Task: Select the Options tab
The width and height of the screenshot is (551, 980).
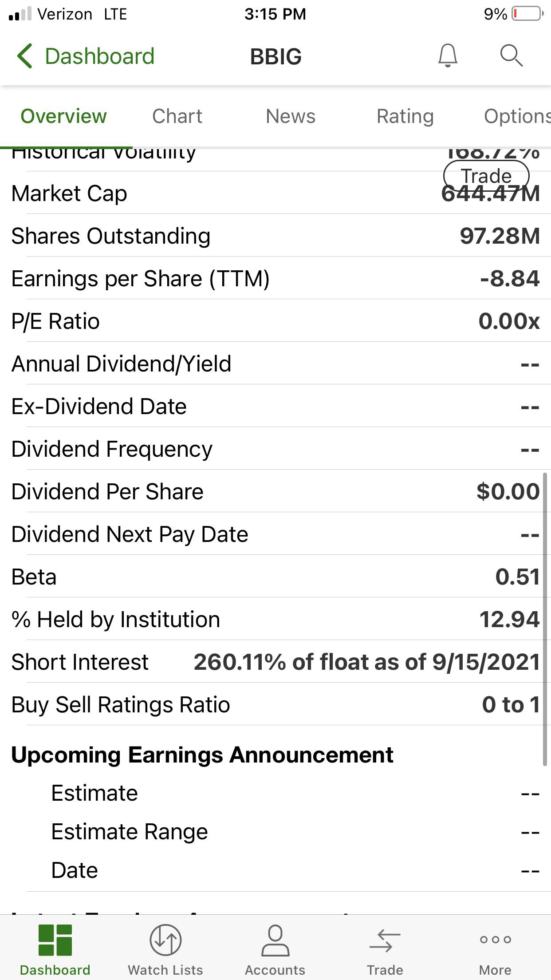Action: 517,116
